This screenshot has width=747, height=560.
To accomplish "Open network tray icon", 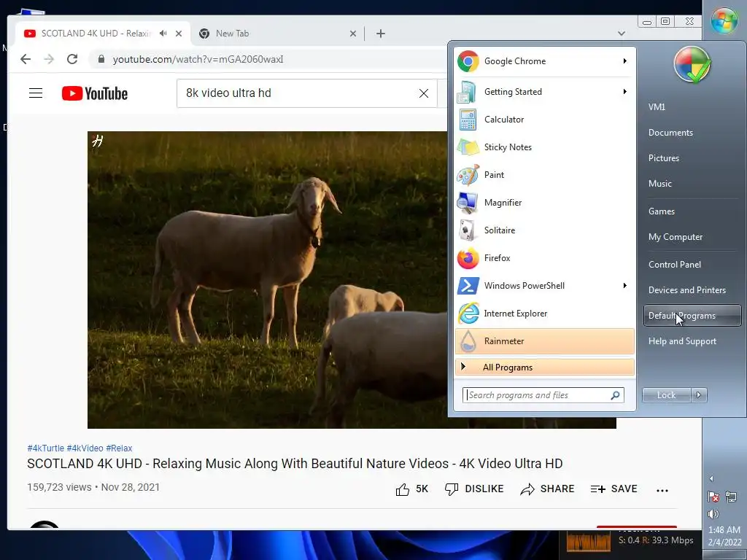I will tap(731, 497).
